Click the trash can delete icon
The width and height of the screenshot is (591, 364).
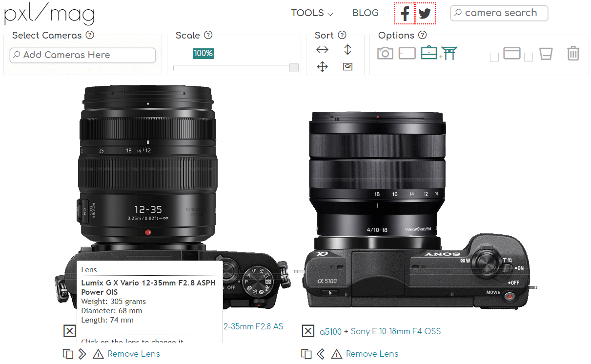[x=573, y=53]
